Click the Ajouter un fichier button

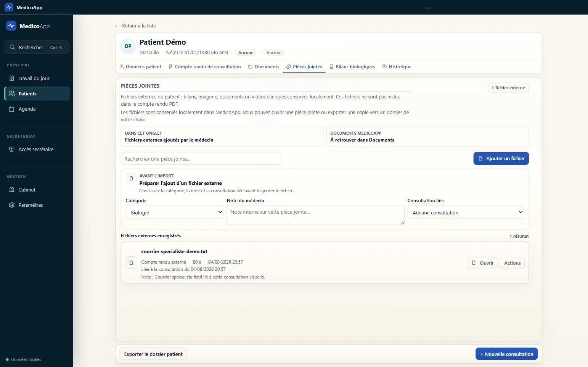(x=501, y=158)
